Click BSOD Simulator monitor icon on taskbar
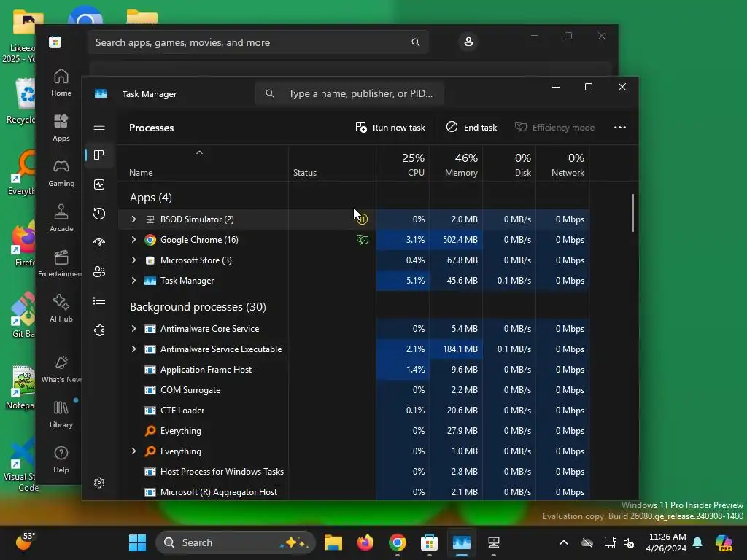The height and width of the screenshot is (560, 747). (x=494, y=542)
